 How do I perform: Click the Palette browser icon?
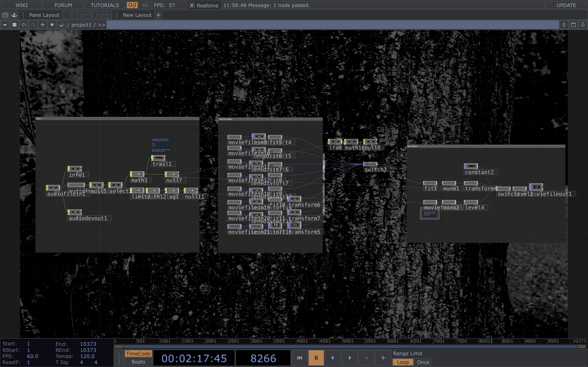pyautogui.click(x=14, y=15)
